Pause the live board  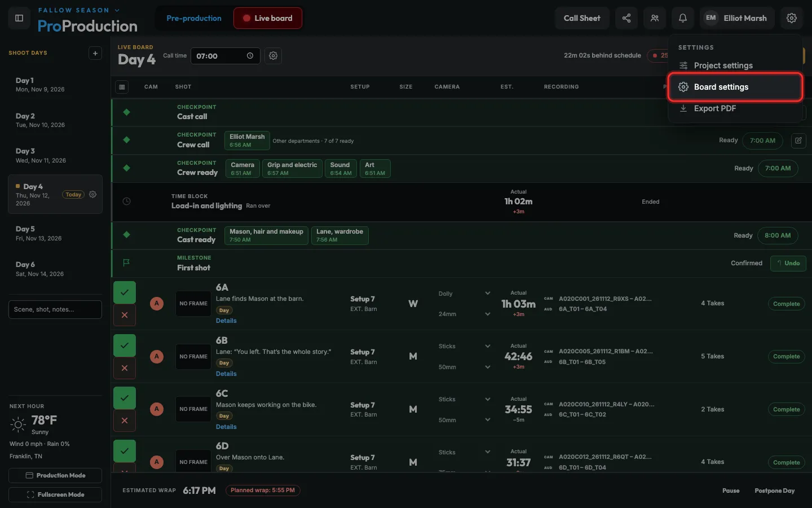pos(731,491)
